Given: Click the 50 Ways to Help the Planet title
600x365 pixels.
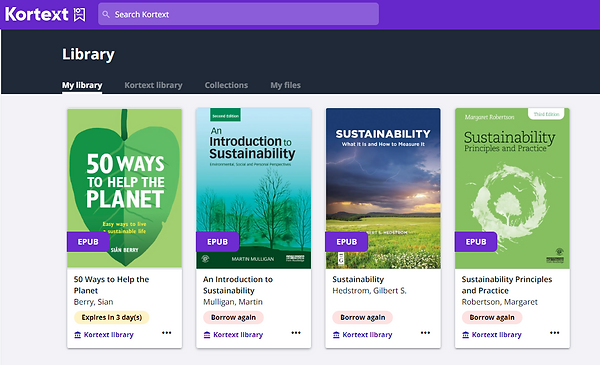Looking at the screenshot, I should 111,285.
